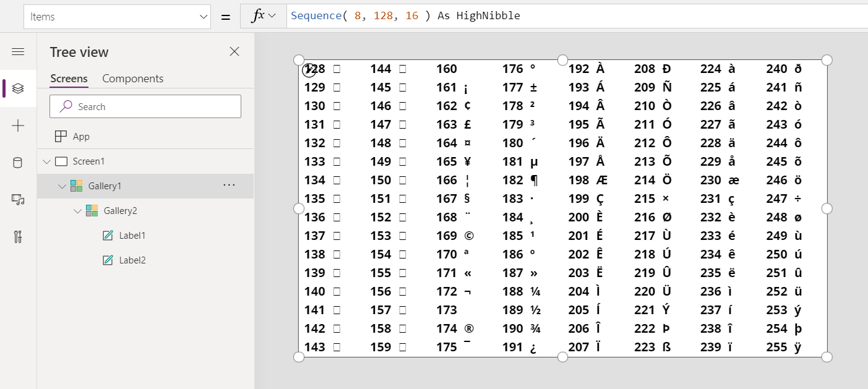The height and width of the screenshot is (389, 868).
Task: Close the Tree view panel
Action: click(x=234, y=52)
